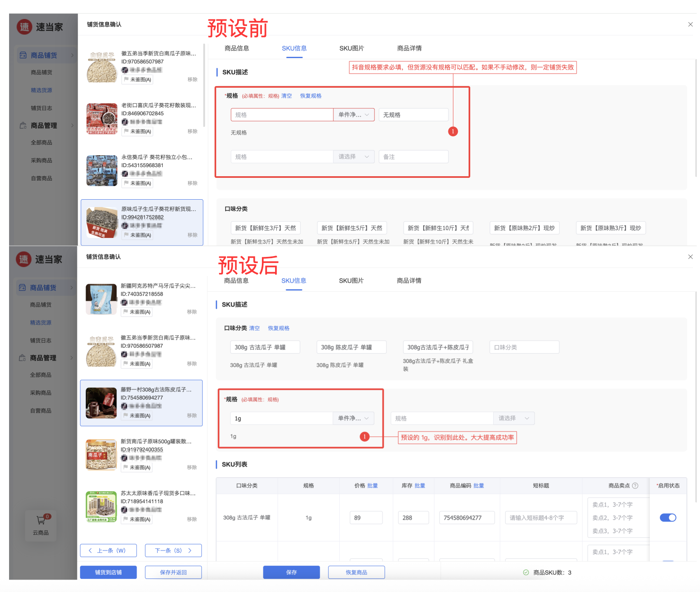This screenshot has width=700, height=592.
Task: Toggle 启用状态 switch for 308g 古法瓜子 单罐
Action: point(667,517)
